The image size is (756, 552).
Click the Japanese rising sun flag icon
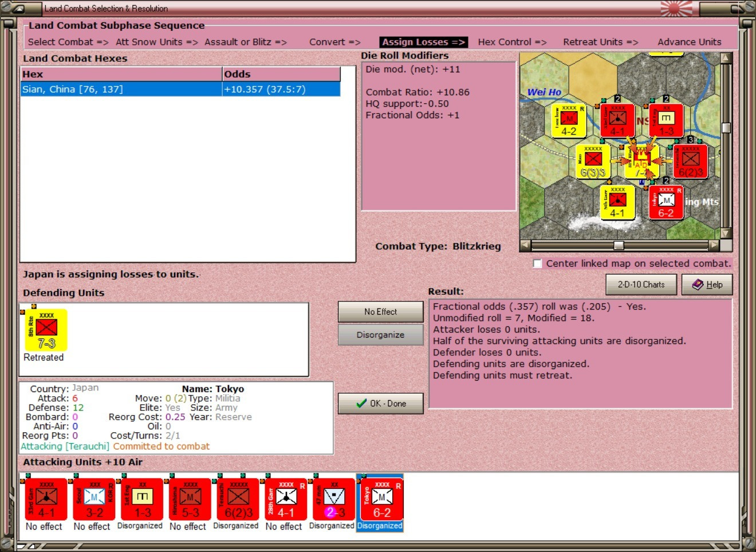pos(676,9)
